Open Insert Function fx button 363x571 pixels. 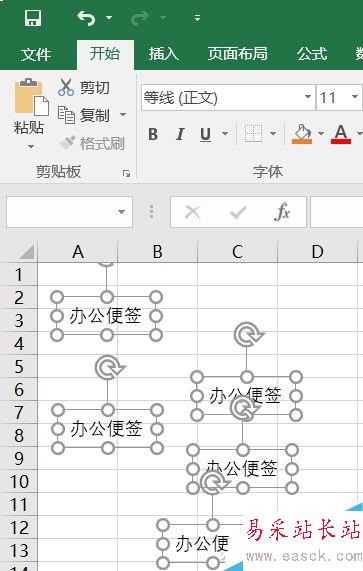(x=283, y=212)
